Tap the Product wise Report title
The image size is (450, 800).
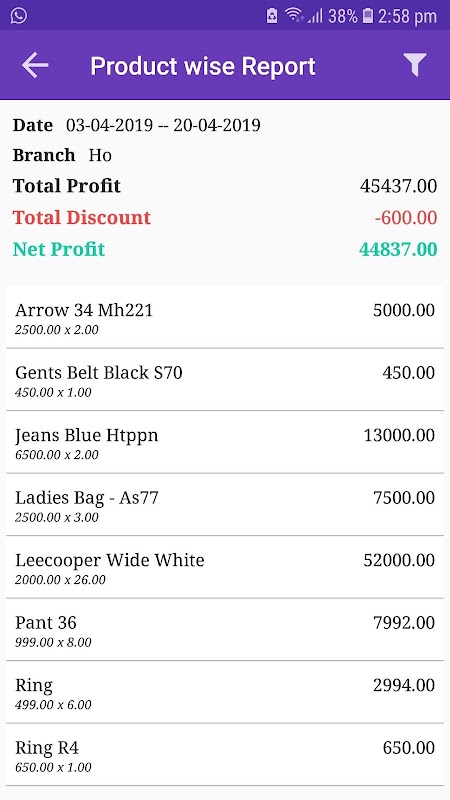(x=203, y=66)
